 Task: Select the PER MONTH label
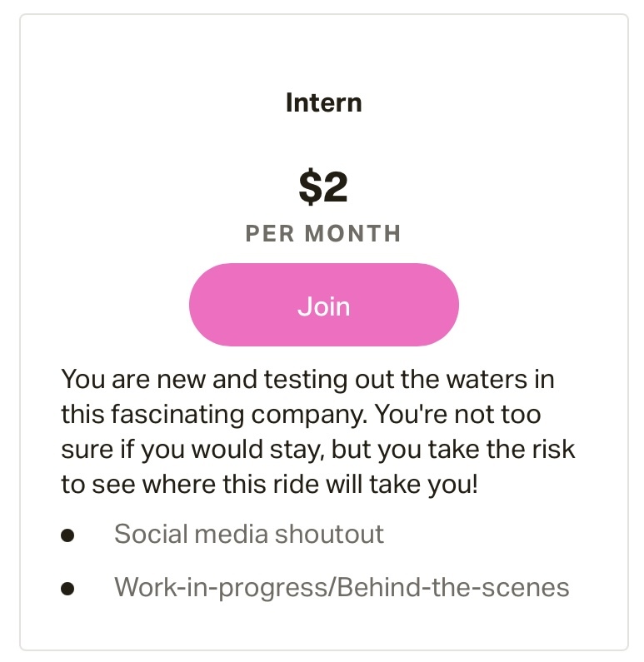323,234
